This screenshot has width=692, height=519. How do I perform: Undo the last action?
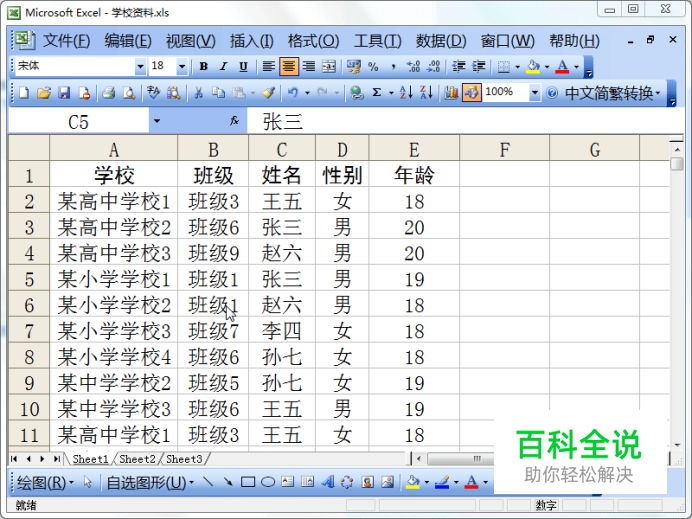coord(293,93)
